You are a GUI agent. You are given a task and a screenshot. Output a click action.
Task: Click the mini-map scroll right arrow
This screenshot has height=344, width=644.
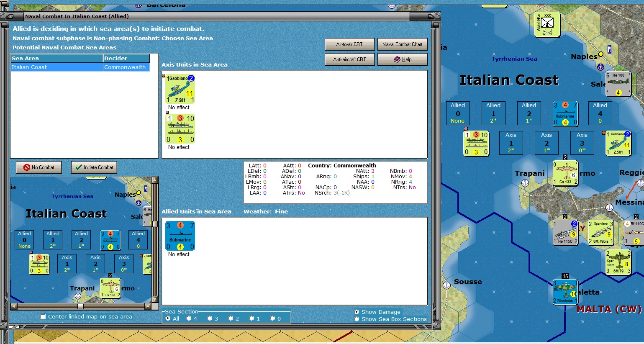tap(148, 306)
